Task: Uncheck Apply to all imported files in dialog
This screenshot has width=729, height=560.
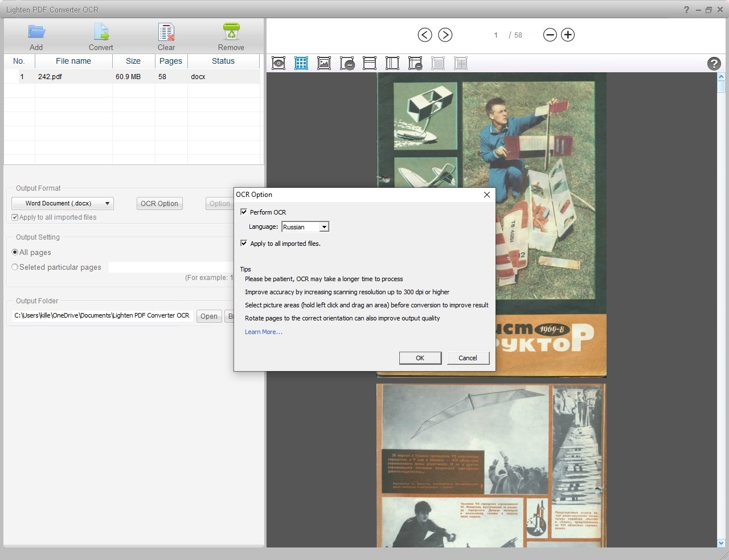Action: (244, 244)
